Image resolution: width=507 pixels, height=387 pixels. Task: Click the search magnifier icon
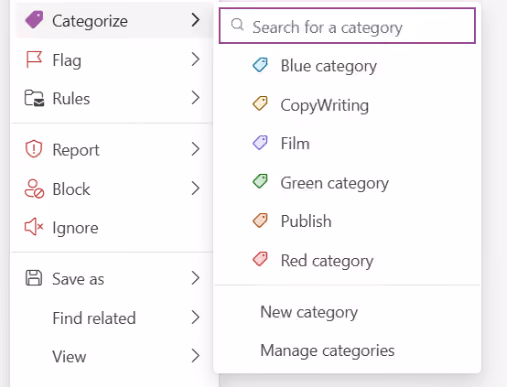point(237,25)
